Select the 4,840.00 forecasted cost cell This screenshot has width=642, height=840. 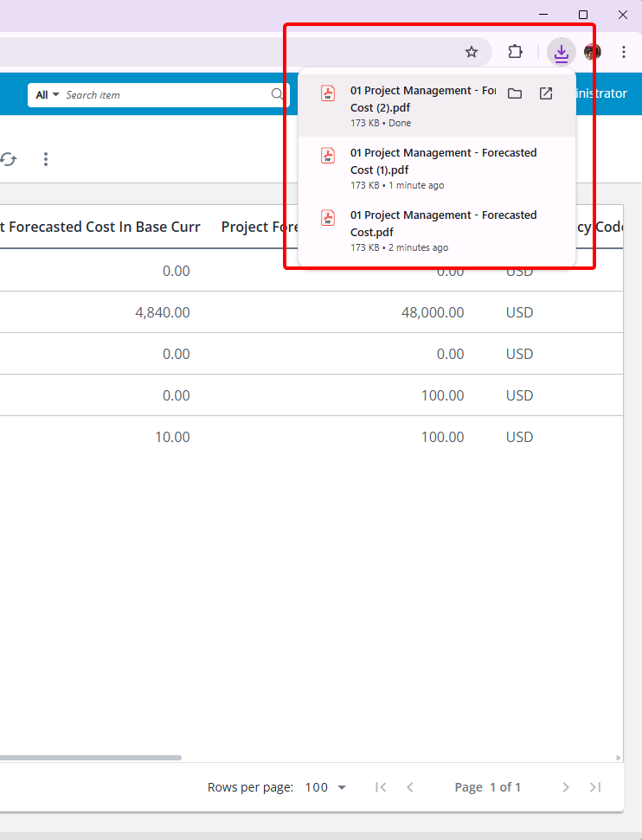pyautogui.click(x=163, y=312)
